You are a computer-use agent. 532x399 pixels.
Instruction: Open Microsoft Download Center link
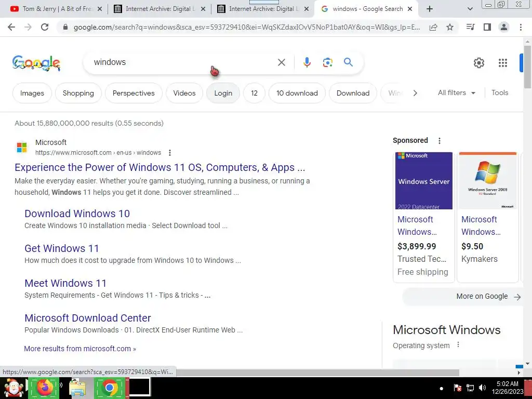click(87, 318)
